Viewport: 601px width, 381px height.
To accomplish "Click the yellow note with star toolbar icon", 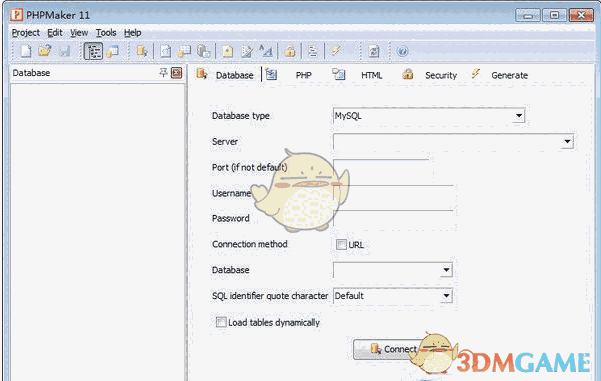I will coord(228,51).
